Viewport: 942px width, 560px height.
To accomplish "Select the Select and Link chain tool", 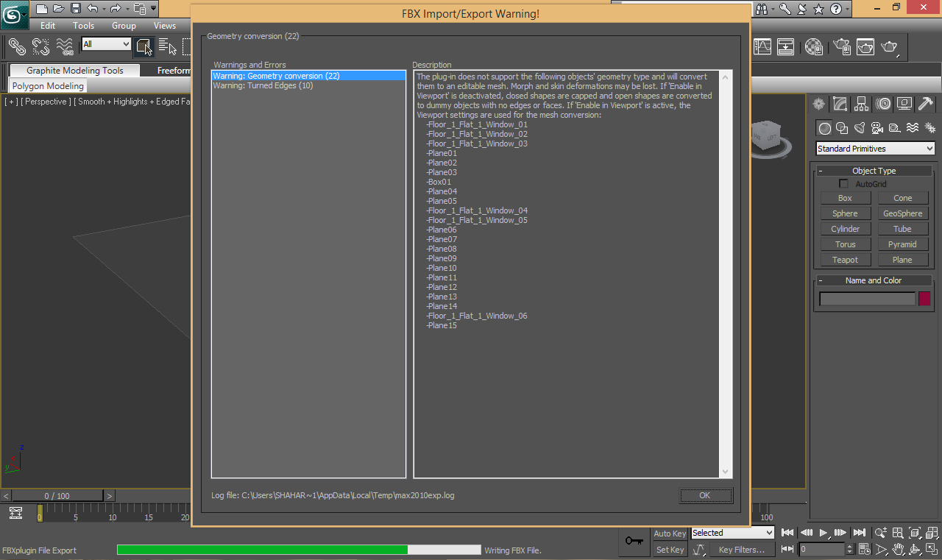I will click(16, 46).
